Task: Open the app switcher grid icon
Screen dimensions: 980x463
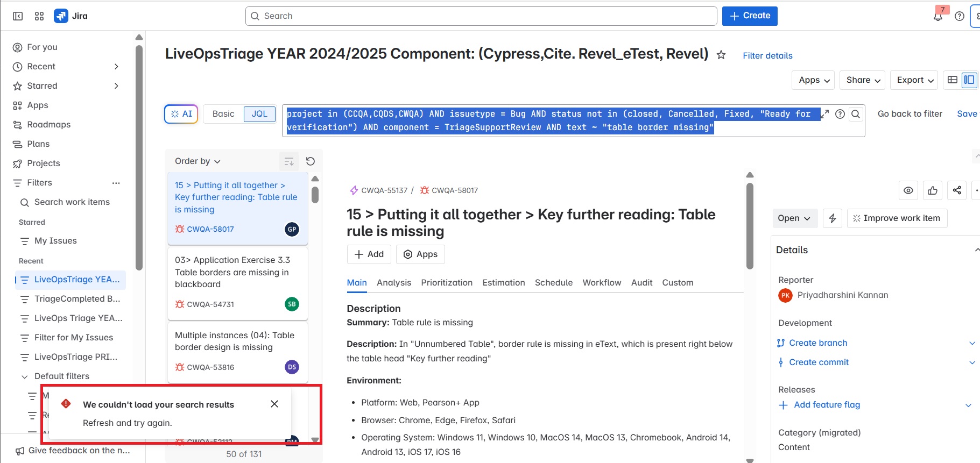Action: click(x=39, y=16)
